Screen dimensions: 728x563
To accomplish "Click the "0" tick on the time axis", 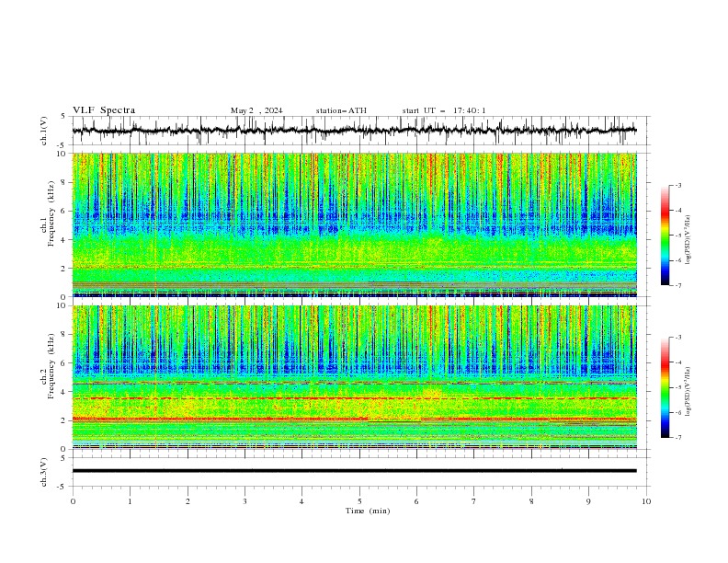I will click(73, 501).
